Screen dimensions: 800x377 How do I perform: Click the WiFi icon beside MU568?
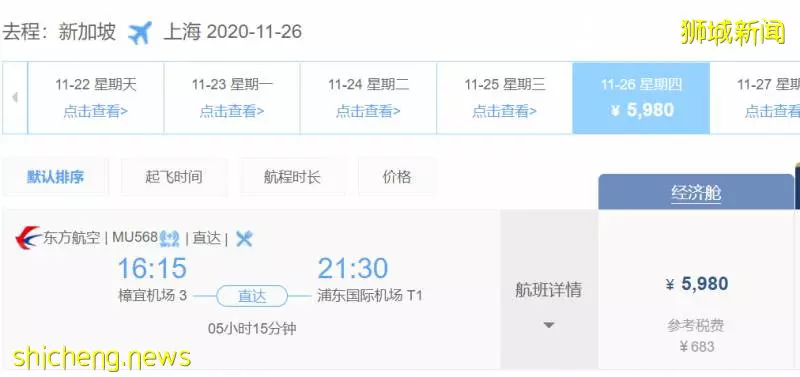pos(169,238)
